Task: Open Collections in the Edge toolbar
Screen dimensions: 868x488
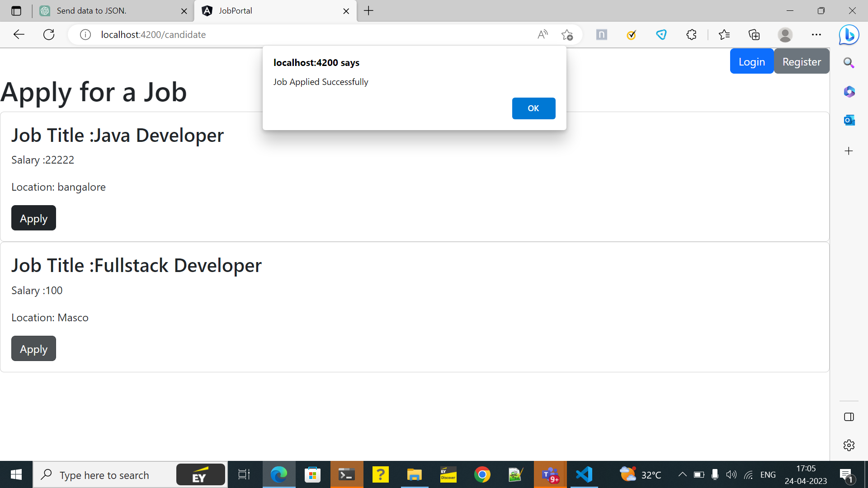Action: pos(754,34)
